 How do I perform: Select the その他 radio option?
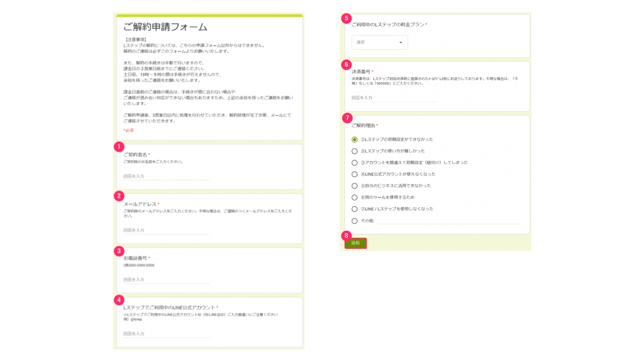point(355,221)
